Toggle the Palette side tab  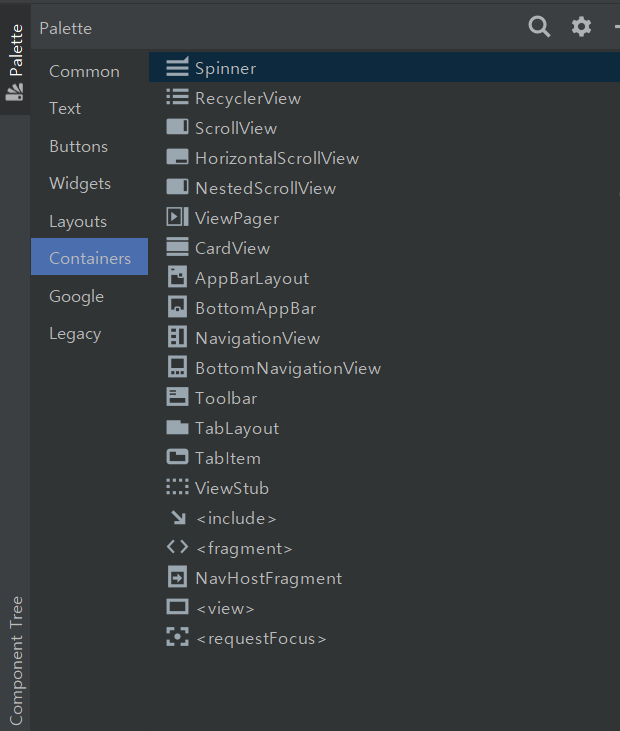pyautogui.click(x=15, y=60)
